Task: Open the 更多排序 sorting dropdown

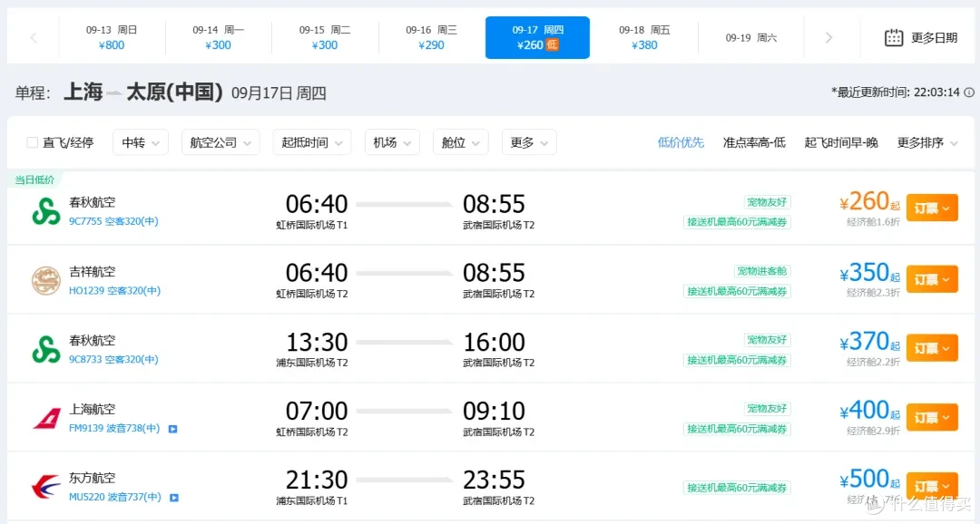Action: 927,143
